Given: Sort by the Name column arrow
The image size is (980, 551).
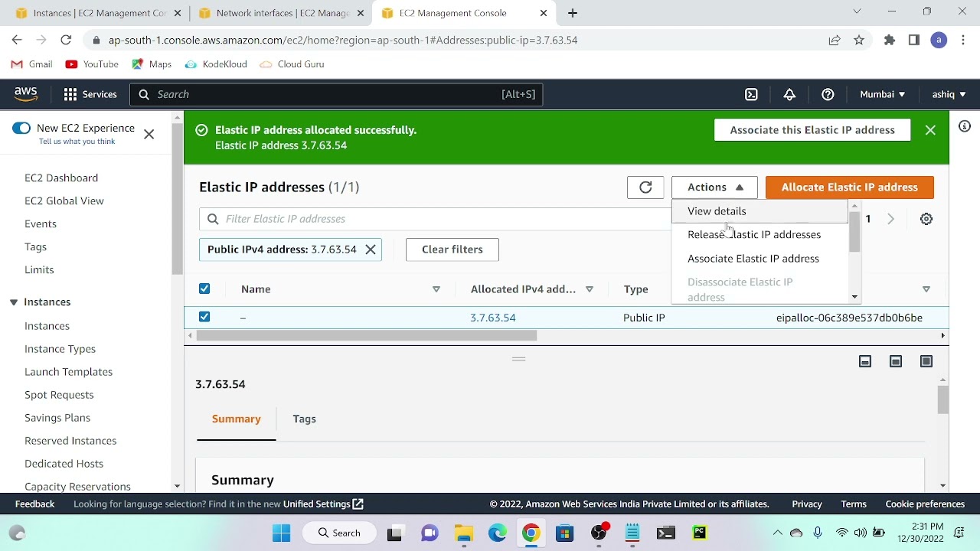Looking at the screenshot, I should click(436, 289).
